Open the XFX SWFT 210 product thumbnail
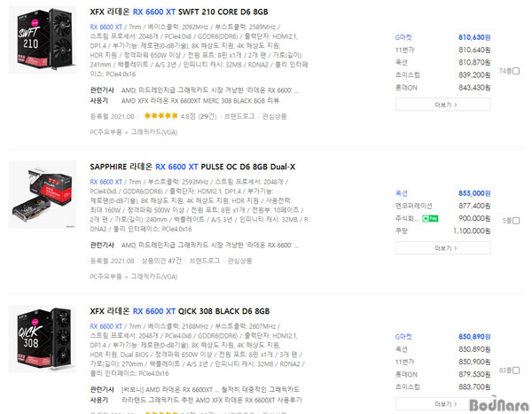532x414 pixels. (43, 39)
